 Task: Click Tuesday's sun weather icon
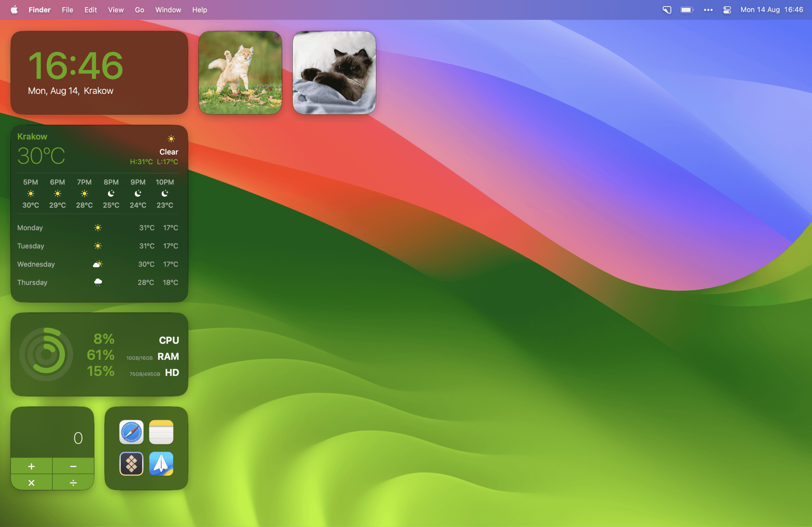[98, 246]
